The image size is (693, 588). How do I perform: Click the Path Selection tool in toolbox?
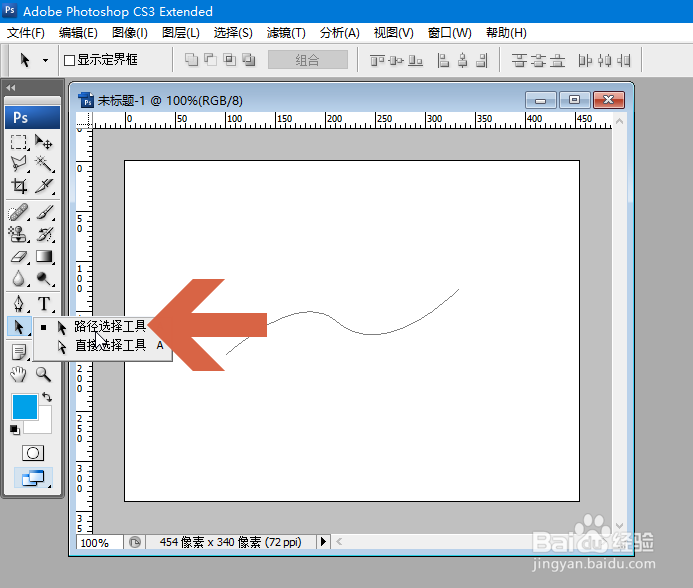coord(19,327)
